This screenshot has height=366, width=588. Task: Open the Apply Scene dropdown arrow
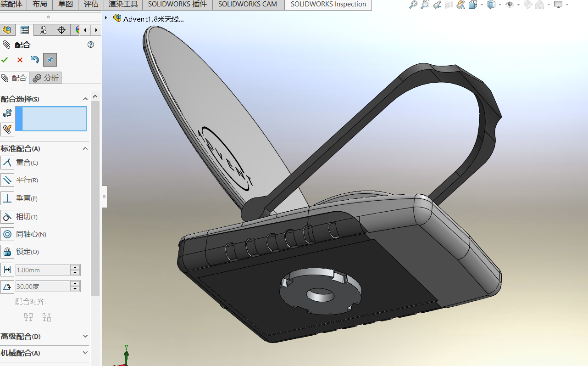[x=549, y=5]
